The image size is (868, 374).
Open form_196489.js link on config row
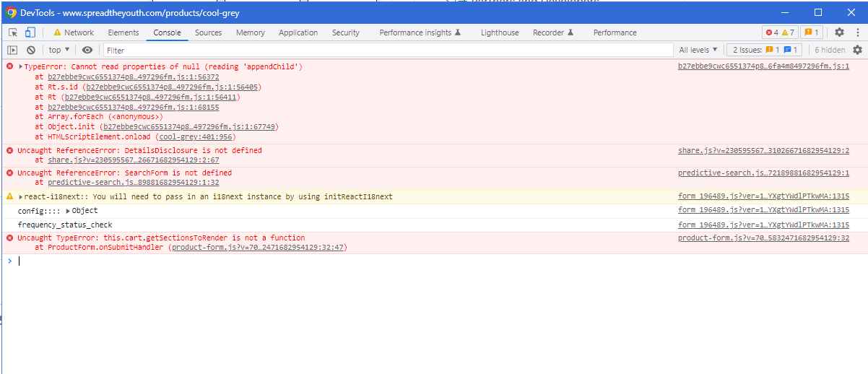click(x=763, y=211)
